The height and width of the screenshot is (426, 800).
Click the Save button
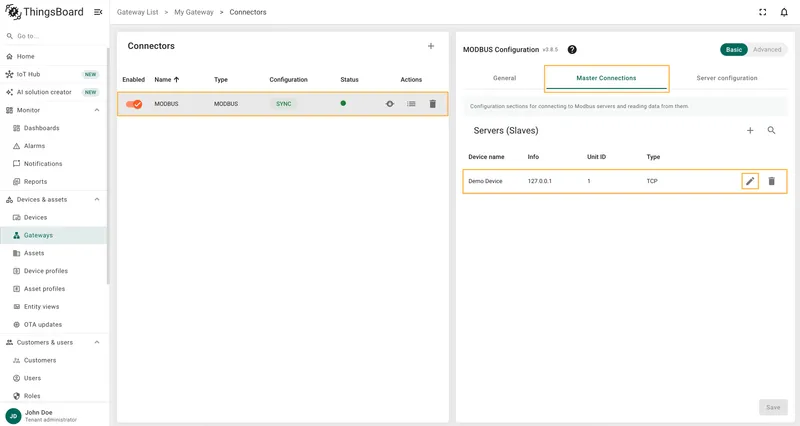tap(773, 407)
